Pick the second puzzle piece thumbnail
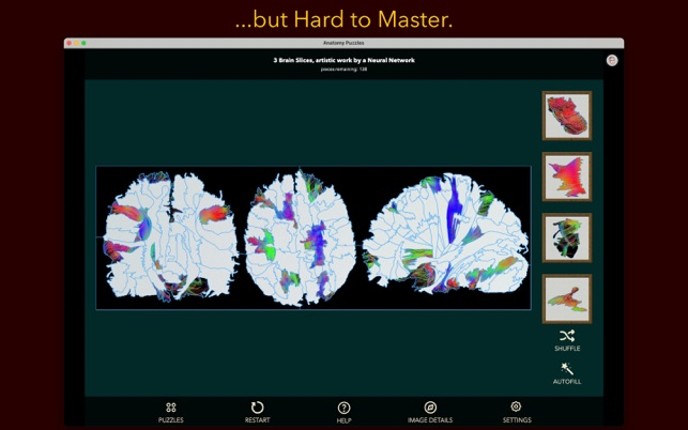Screen dimensions: 688x430 pos(567,176)
